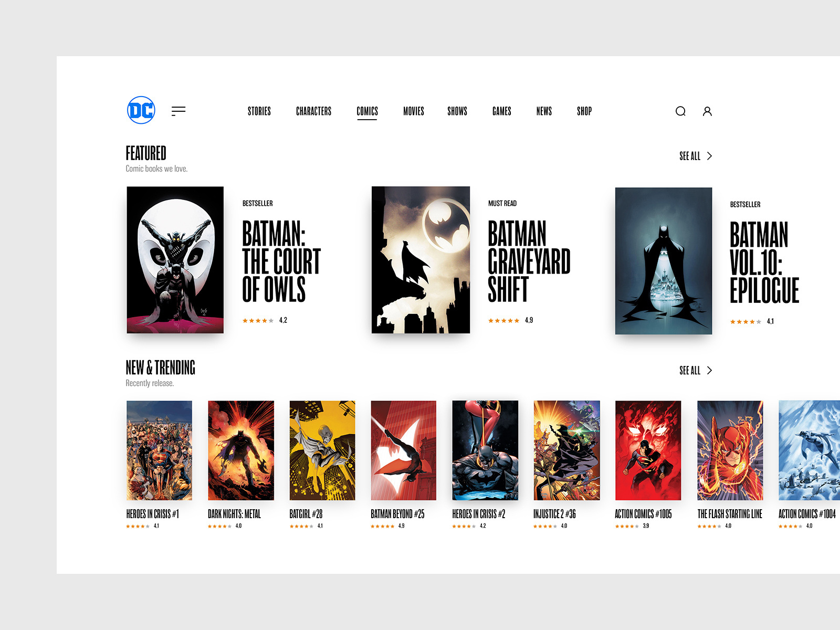This screenshot has height=630, width=840.
Task: Go to the Characters section
Action: coord(314,111)
